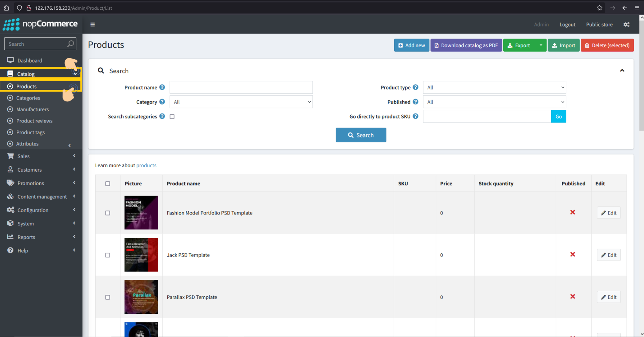The width and height of the screenshot is (644, 337).
Task: Click the blue Search button
Action: point(361,135)
